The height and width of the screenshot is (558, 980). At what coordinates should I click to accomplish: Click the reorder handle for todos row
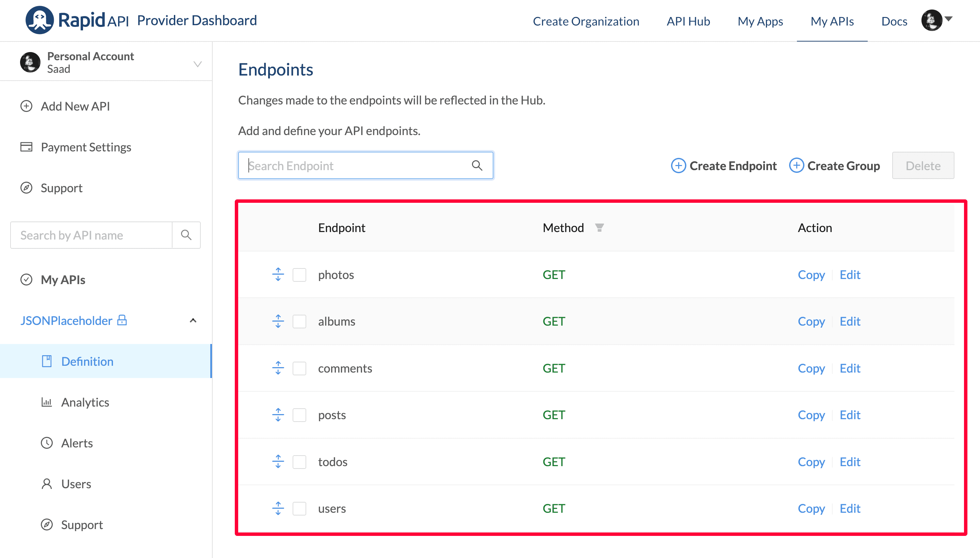[x=278, y=461]
